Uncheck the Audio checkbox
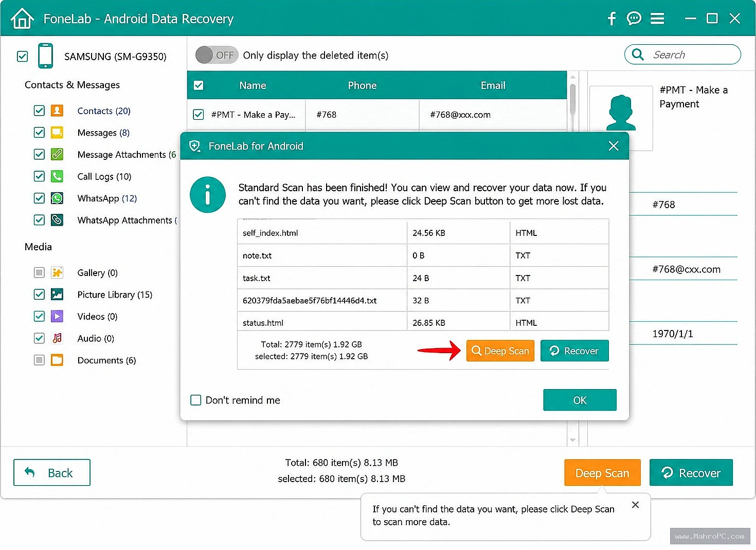The height and width of the screenshot is (550, 756). pos(39,338)
